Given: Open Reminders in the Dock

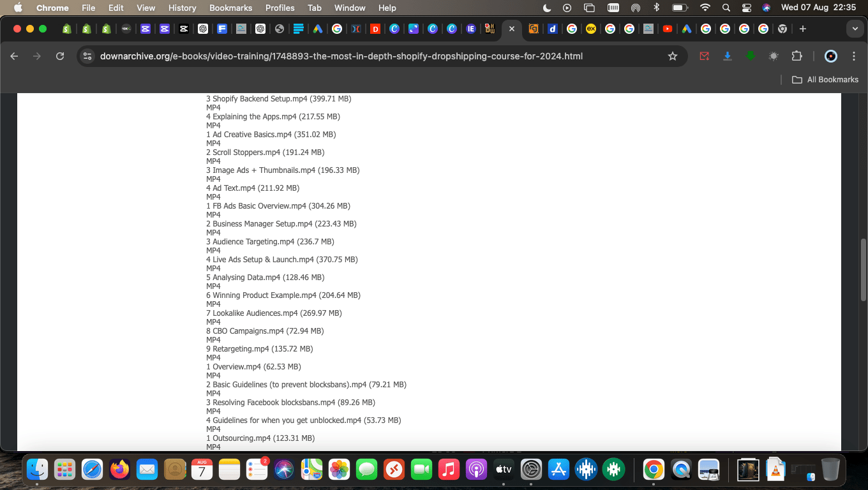Looking at the screenshot, I should 257,470.
